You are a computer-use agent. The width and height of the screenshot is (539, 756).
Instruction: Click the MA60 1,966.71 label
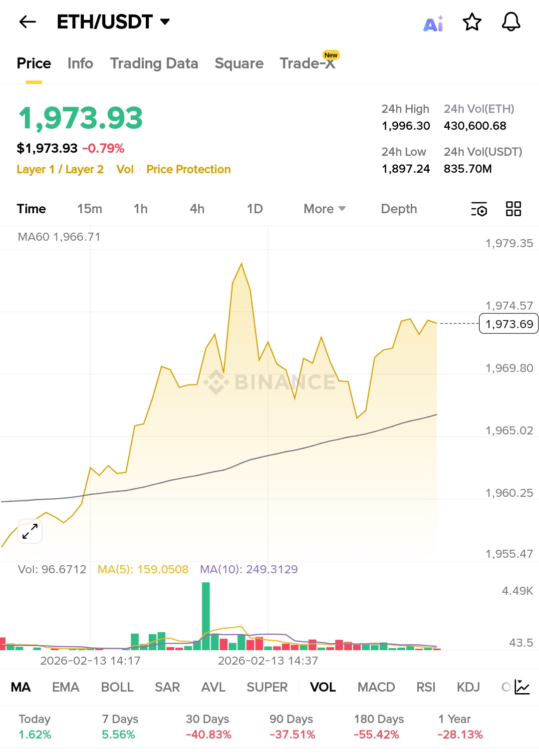point(59,237)
